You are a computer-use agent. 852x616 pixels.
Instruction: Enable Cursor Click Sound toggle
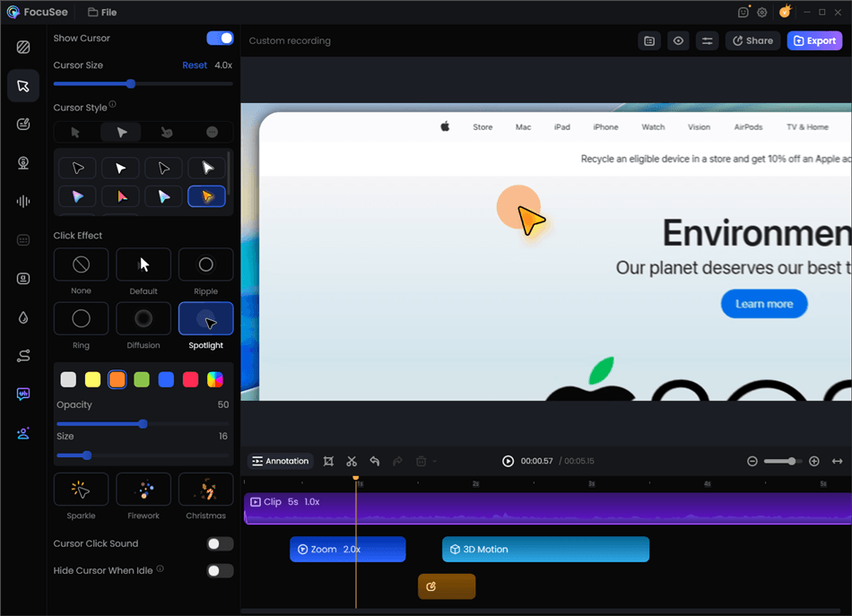(220, 543)
